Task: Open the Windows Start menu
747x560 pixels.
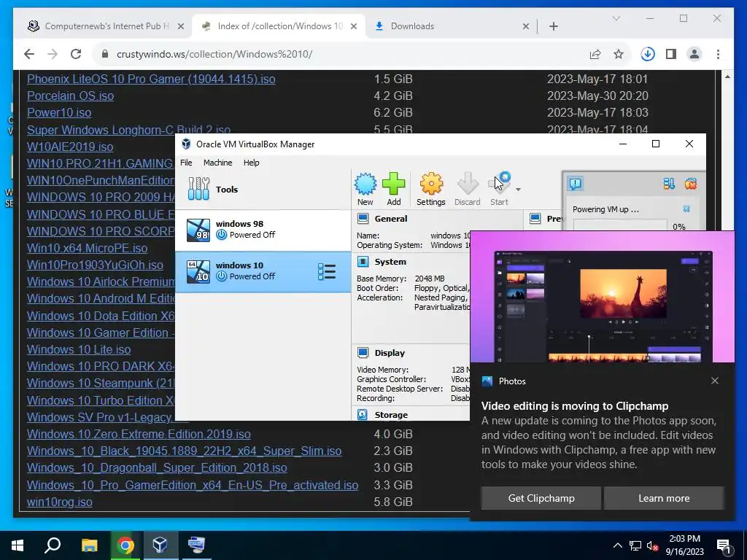Action: click(18, 545)
